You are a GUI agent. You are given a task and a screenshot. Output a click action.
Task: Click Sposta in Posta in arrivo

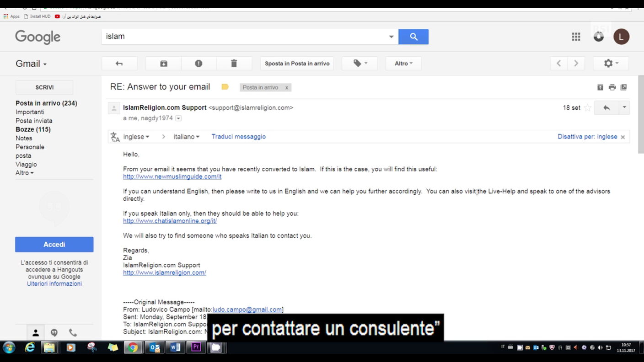point(297,64)
